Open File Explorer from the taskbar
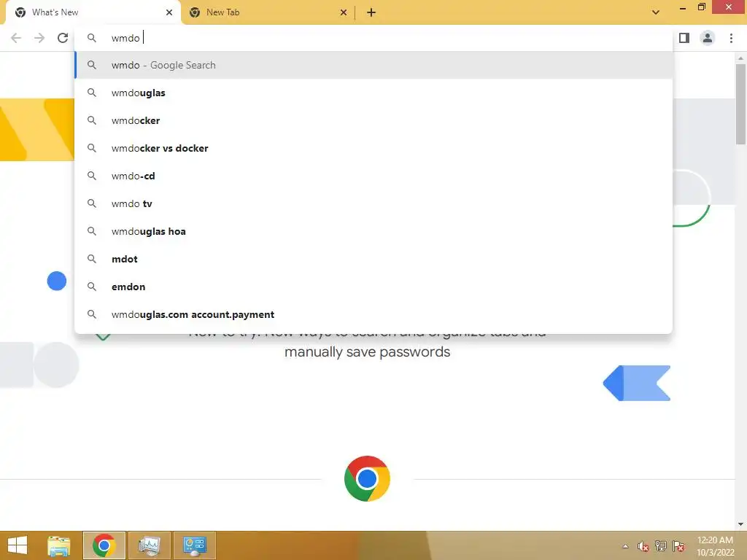 [58, 545]
